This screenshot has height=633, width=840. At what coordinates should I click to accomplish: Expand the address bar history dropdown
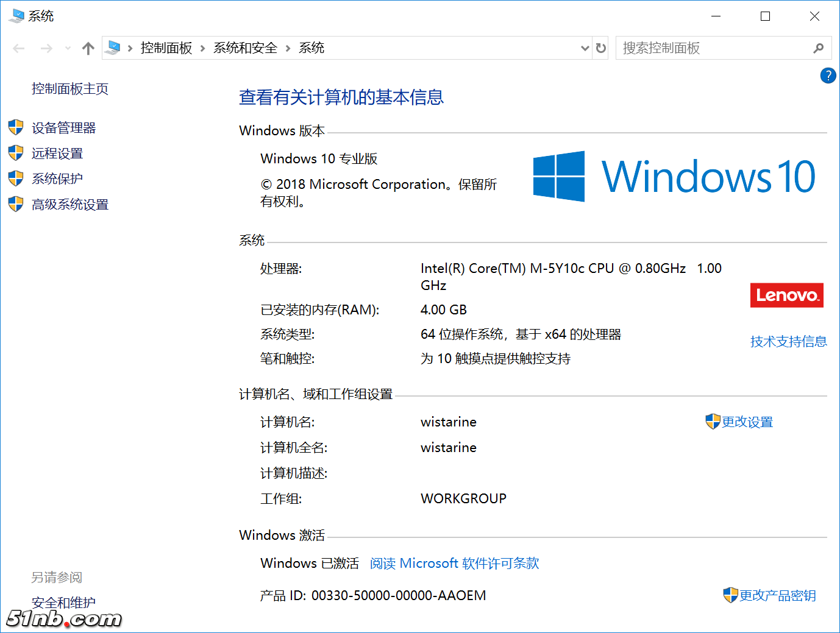tap(585, 48)
